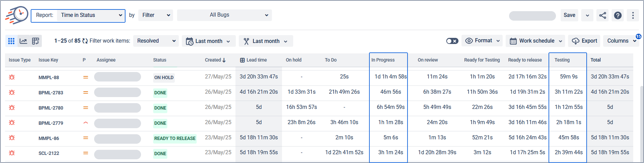The height and width of the screenshot is (163, 644).
Task: Click the blurred assignee of MMPL-88
Action: [x=117, y=77]
